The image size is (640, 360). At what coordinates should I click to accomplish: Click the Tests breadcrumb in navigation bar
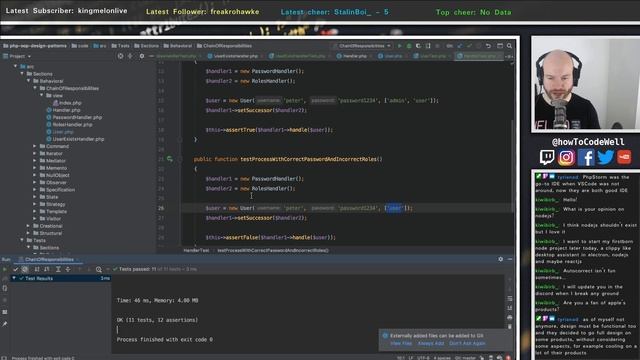pyautogui.click(x=120, y=46)
